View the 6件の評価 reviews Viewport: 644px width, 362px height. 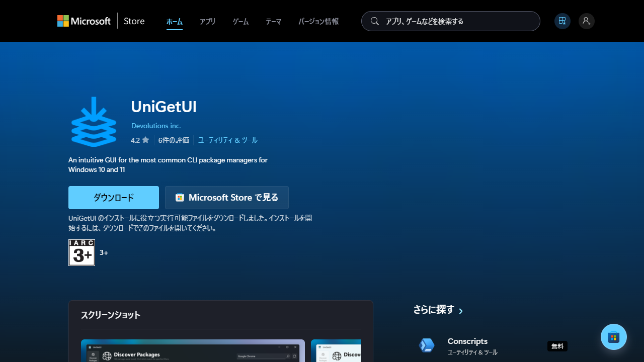[x=174, y=140]
